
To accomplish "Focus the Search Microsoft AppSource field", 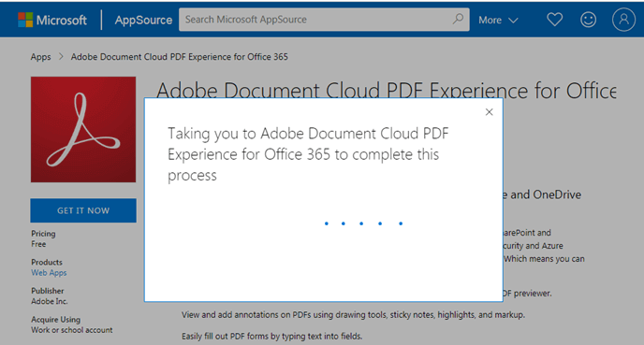I will click(x=324, y=20).
